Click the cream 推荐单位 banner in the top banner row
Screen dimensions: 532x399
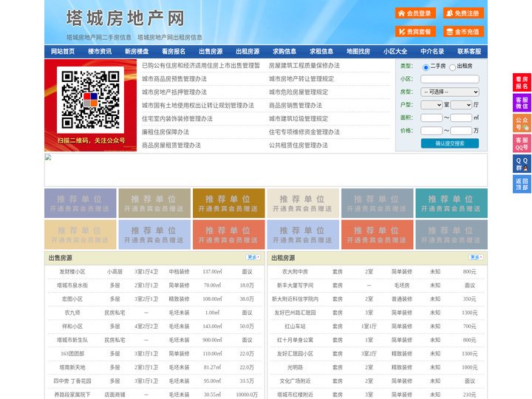coord(303,203)
